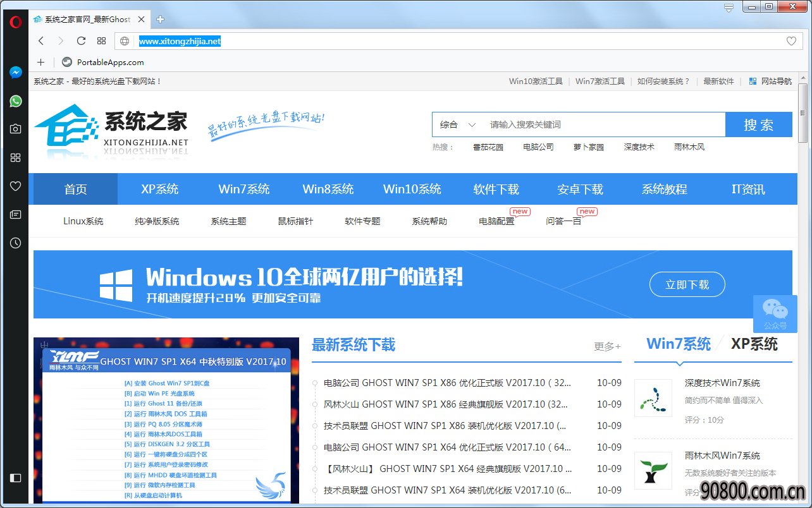Select 系统教程 in main navigation
The image size is (812, 508).
pyautogui.click(x=665, y=189)
